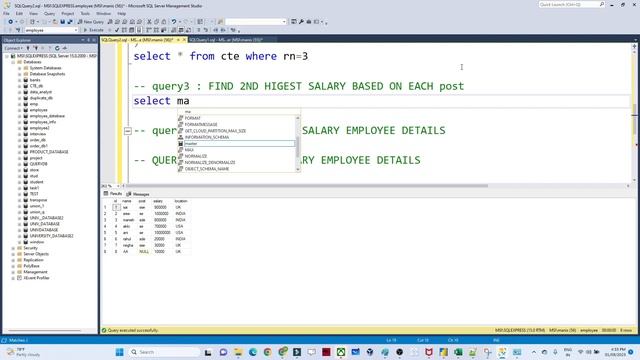Viewport: 640px width, 360px height.
Task: Select the UNIVERSITY_DATABASE2 tree item
Action: [x=51, y=236]
